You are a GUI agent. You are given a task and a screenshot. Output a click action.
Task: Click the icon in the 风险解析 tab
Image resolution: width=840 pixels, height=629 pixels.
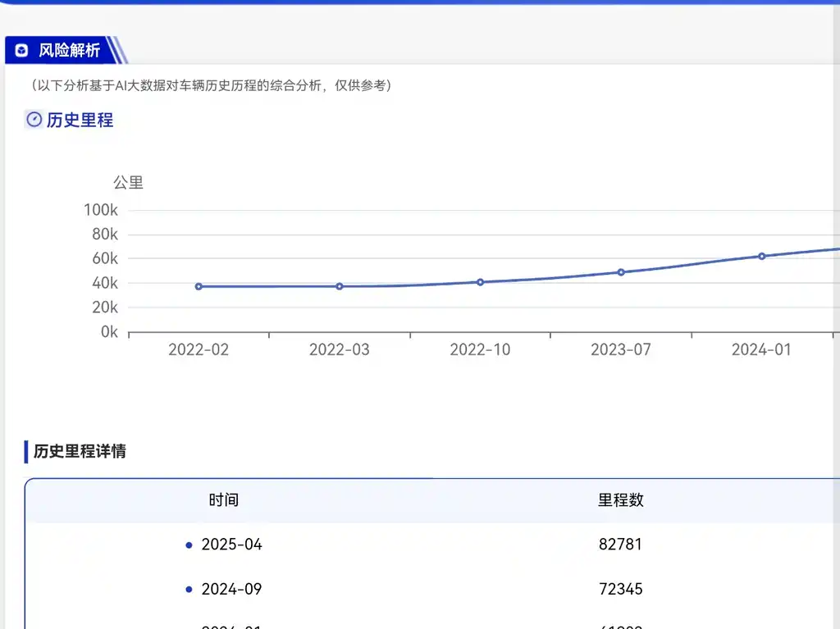(22, 51)
